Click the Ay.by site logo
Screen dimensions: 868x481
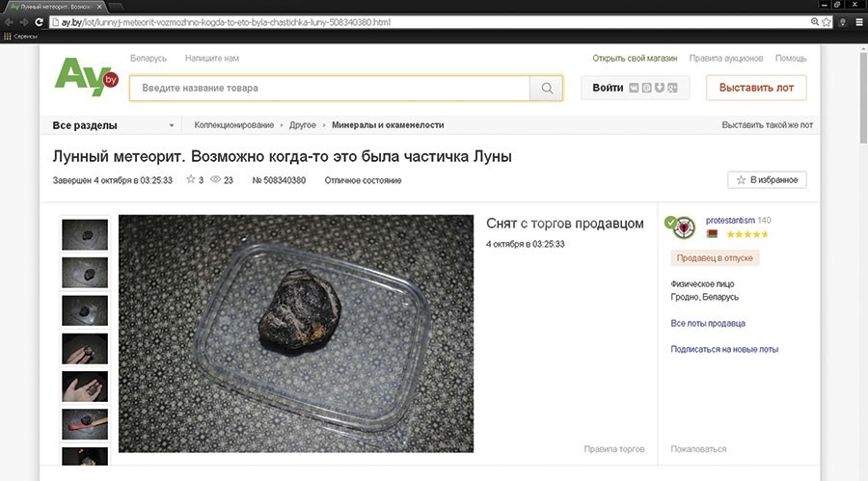(x=87, y=77)
